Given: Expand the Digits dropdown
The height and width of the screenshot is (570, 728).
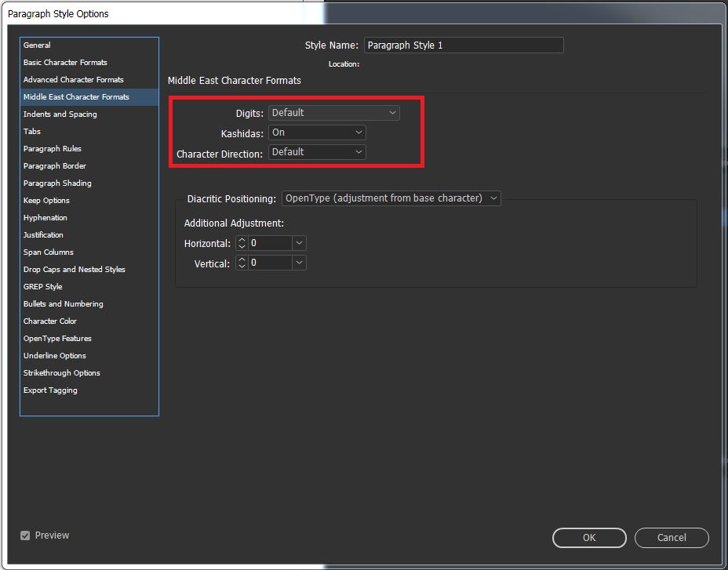Looking at the screenshot, I should (334, 113).
